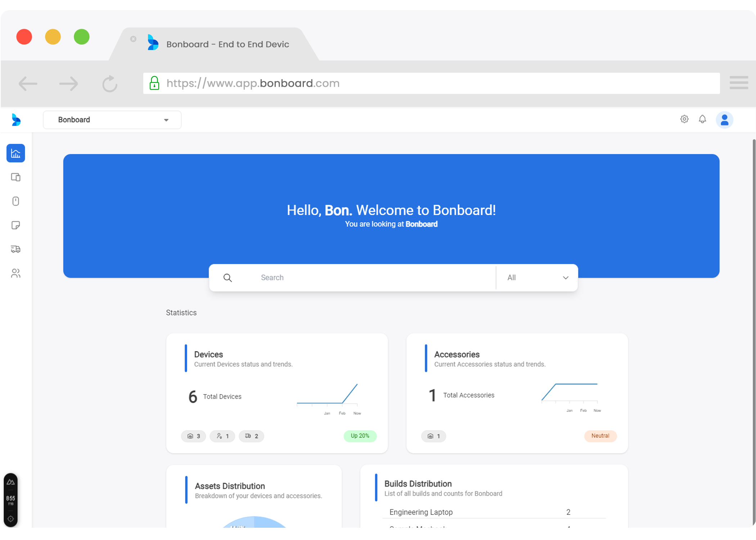756x540 pixels.
Task: Open the browser hamburger menu
Action: pyautogui.click(x=739, y=83)
